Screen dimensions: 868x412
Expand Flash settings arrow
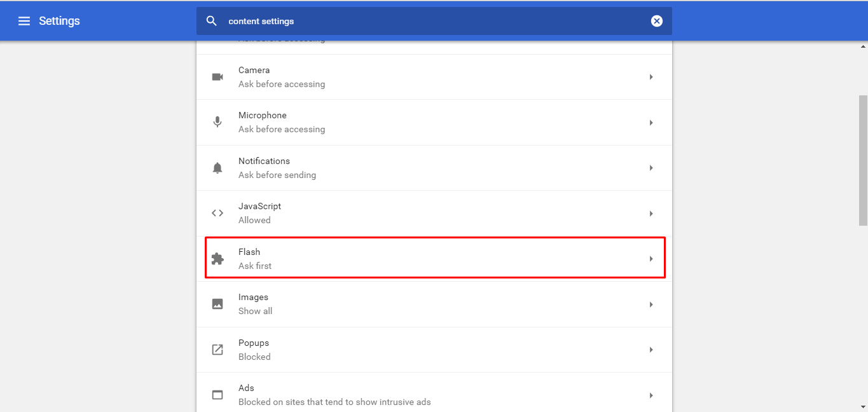click(651, 259)
